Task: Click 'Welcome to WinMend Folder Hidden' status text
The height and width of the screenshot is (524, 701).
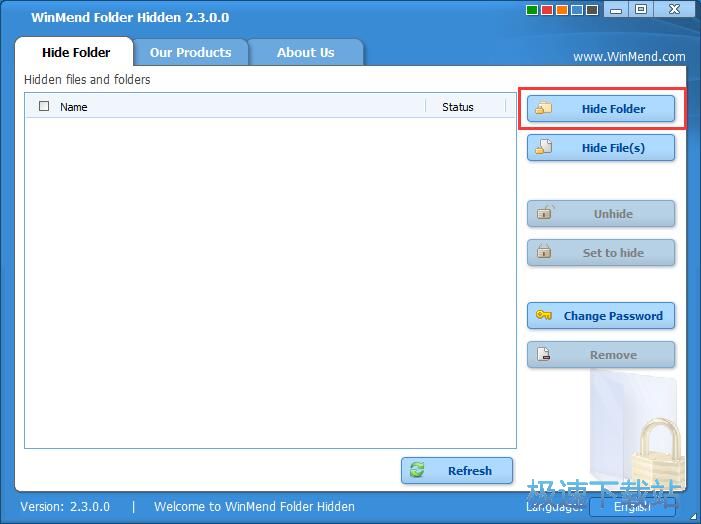Action: [x=254, y=507]
